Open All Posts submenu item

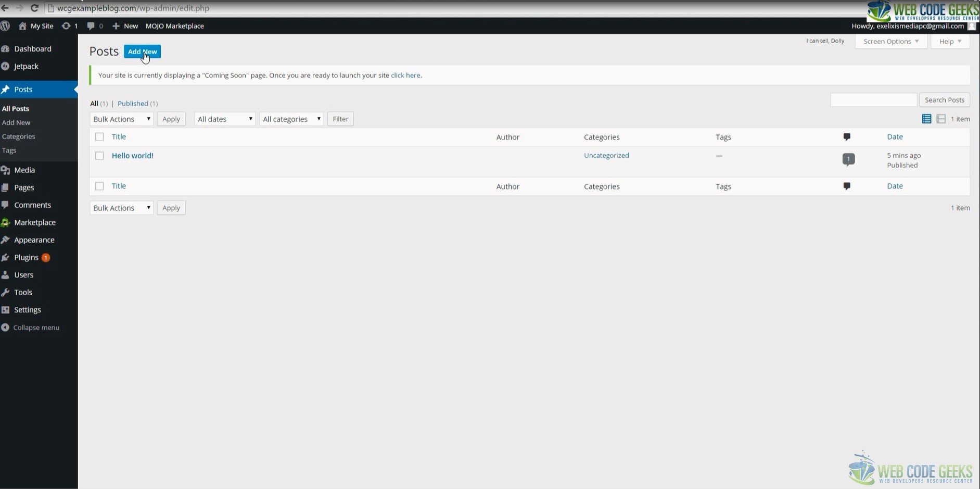[16, 108]
